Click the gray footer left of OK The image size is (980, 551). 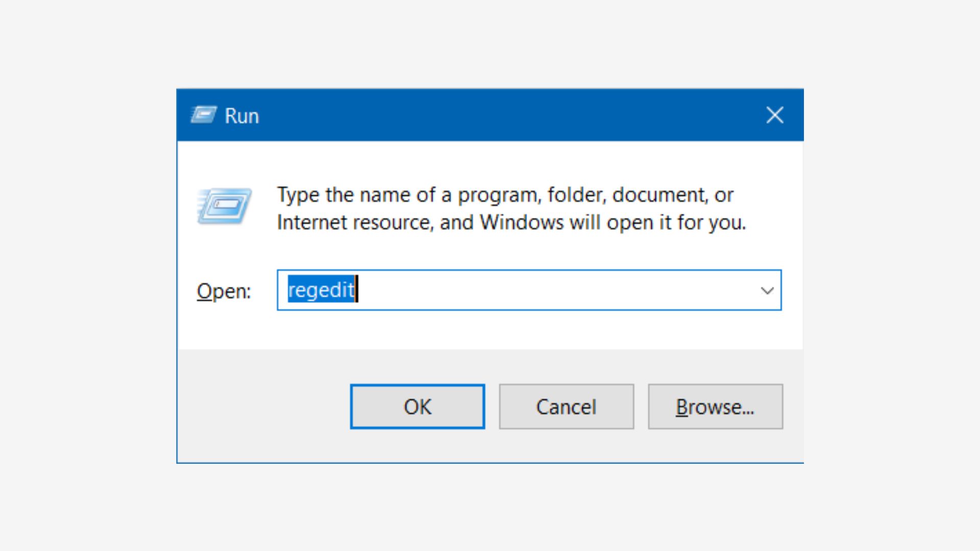coord(263,407)
